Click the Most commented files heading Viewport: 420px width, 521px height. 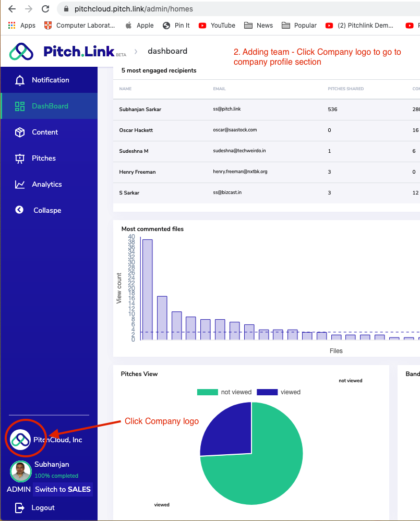tap(152, 229)
